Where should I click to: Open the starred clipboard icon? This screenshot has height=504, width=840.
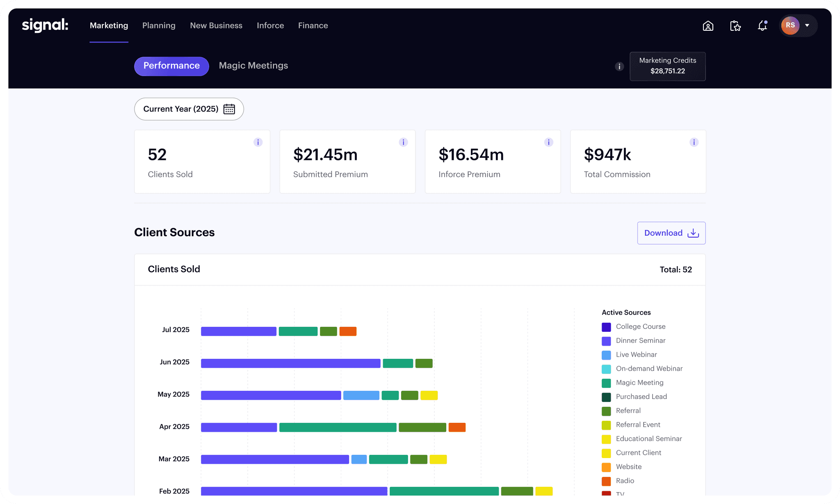coord(735,26)
